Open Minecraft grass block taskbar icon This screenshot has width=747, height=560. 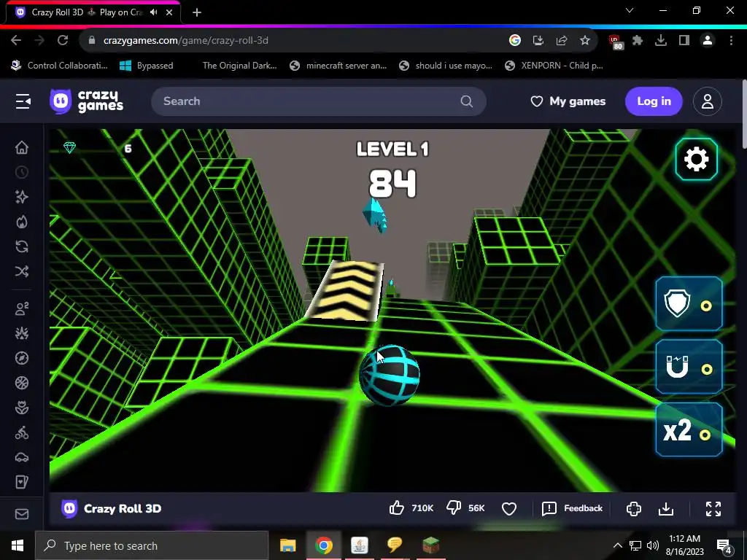[x=430, y=545]
